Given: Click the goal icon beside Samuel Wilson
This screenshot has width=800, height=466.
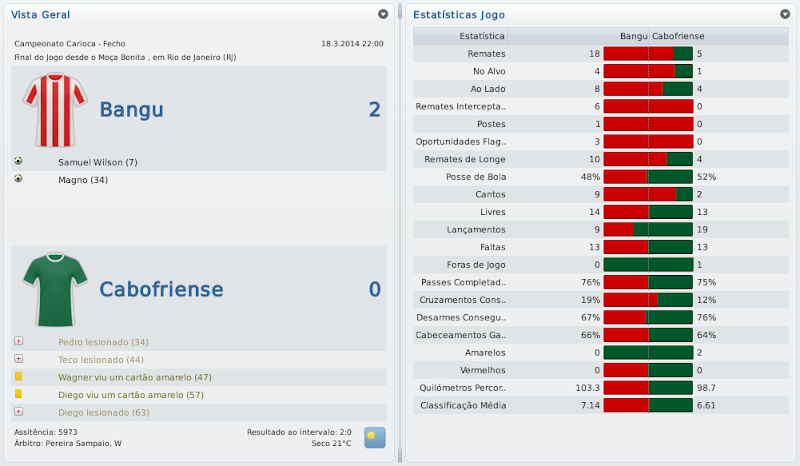Looking at the screenshot, I should coord(19,162).
